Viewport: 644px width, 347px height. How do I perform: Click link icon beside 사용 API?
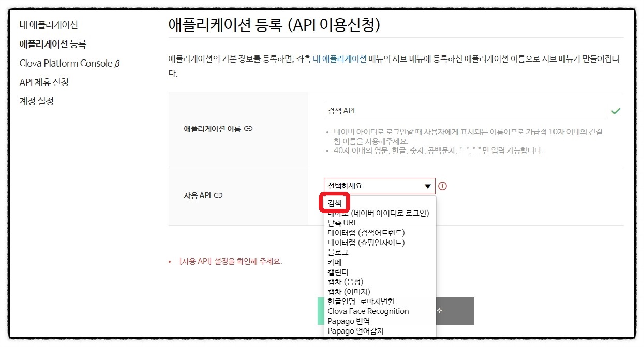[218, 195]
